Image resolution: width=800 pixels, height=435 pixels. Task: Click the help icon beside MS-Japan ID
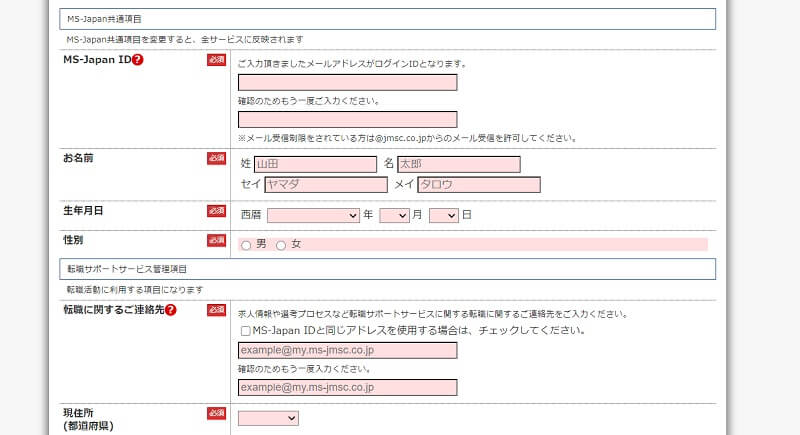[138, 60]
